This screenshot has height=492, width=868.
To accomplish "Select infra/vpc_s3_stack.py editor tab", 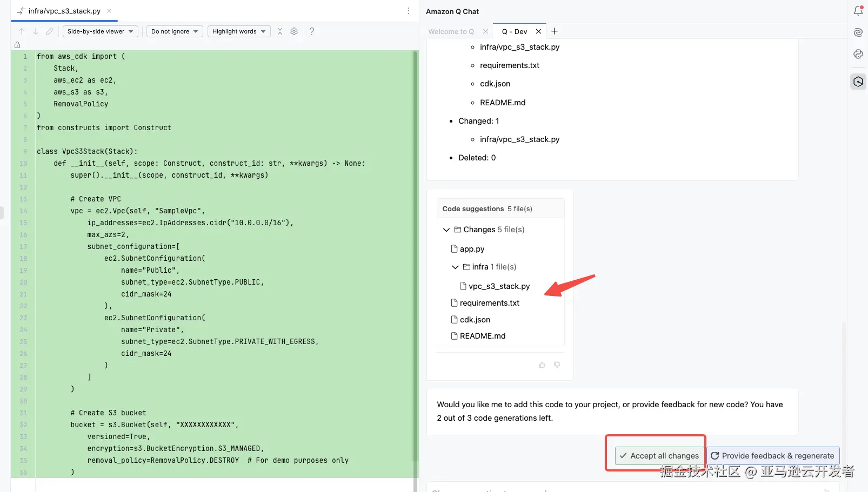I will [x=64, y=11].
